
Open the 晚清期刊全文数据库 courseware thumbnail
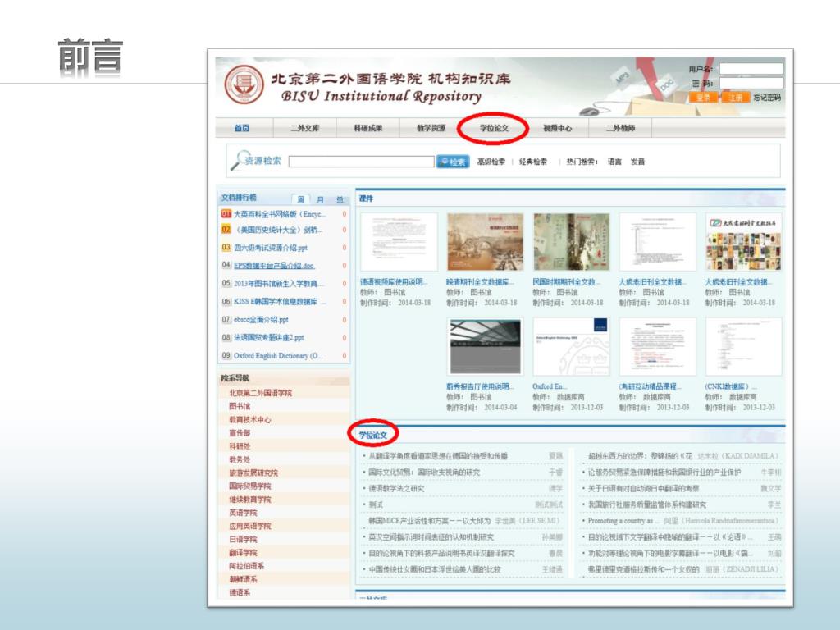(x=486, y=242)
